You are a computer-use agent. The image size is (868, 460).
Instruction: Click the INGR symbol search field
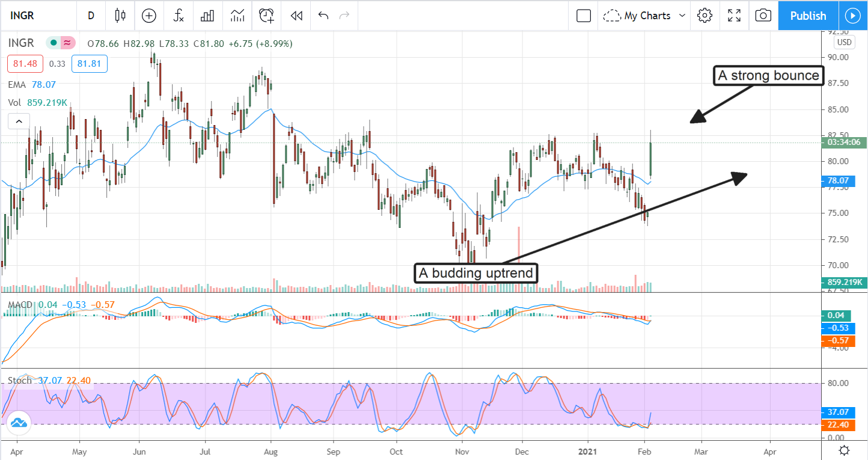36,16
